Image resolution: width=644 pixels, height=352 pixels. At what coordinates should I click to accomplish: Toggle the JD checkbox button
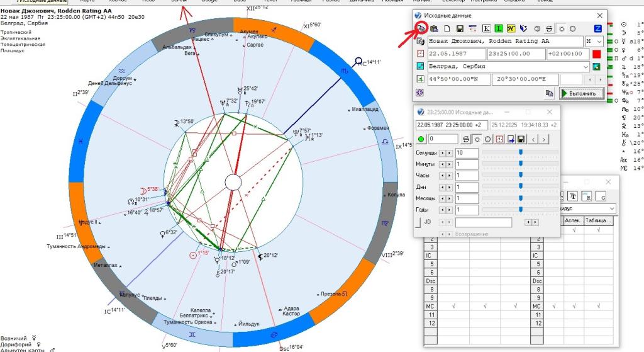tap(419, 222)
